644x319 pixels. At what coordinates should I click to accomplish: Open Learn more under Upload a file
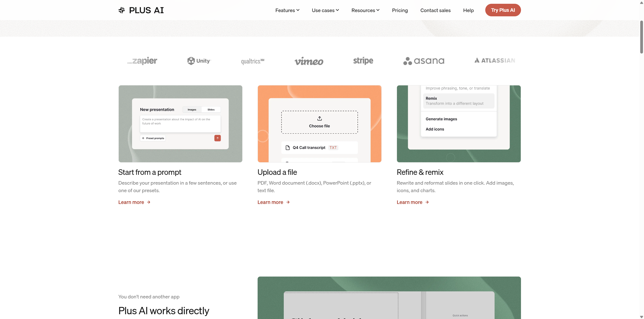click(274, 202)
